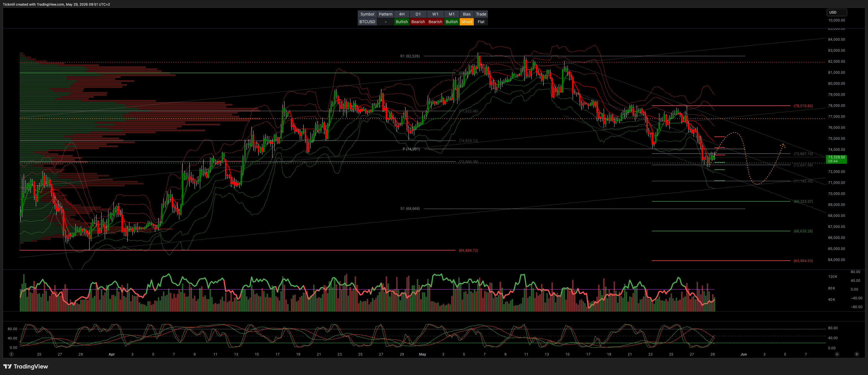This screenshot has width=868, height=375.
Task: Click the circular B button on the time axis
Action: point(857,354)
